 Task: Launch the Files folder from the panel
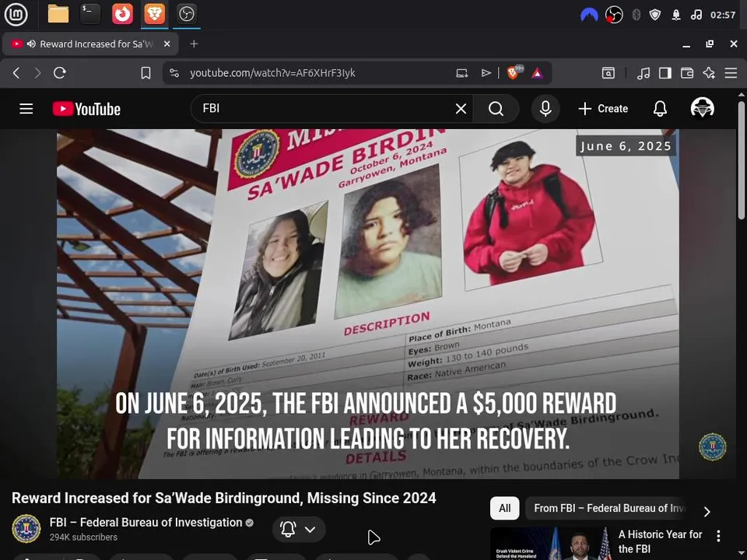[58, 14]
